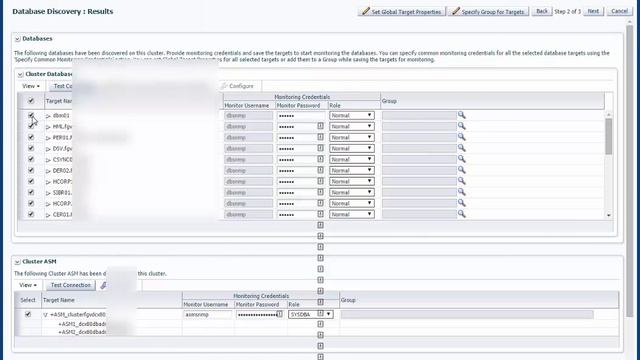
Task: Click the Configure wrench toolbar item
Action: [x=237, y=86]
